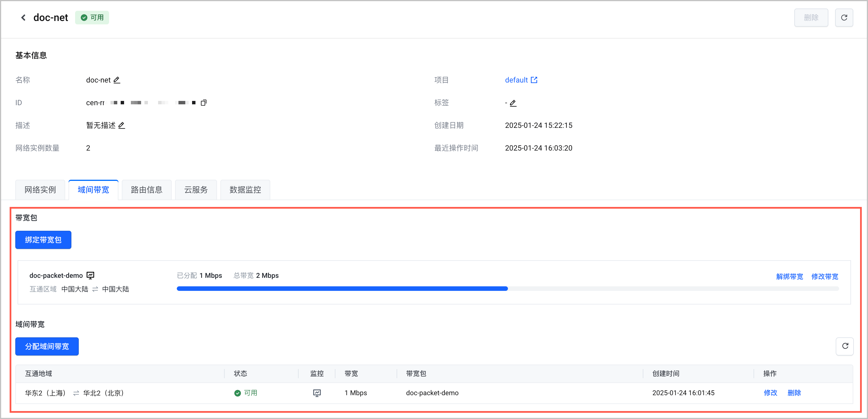Viewport: 868px width, 419px height.
Task: Click the allocated bandwidth progress bar
Action: point(507,289)
